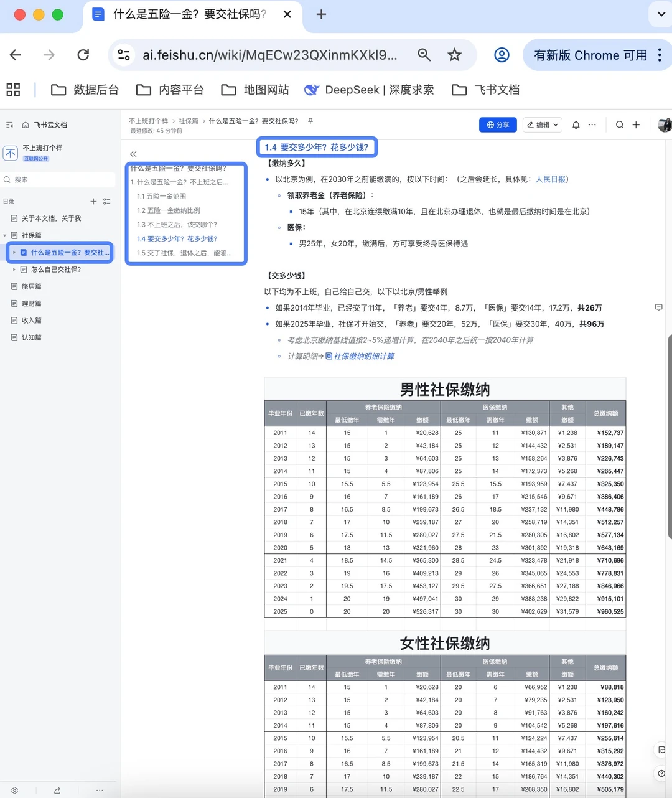Jump to outline 1.1 五险一金范围
The image size is (672, 798).
(x=162, y=196)
